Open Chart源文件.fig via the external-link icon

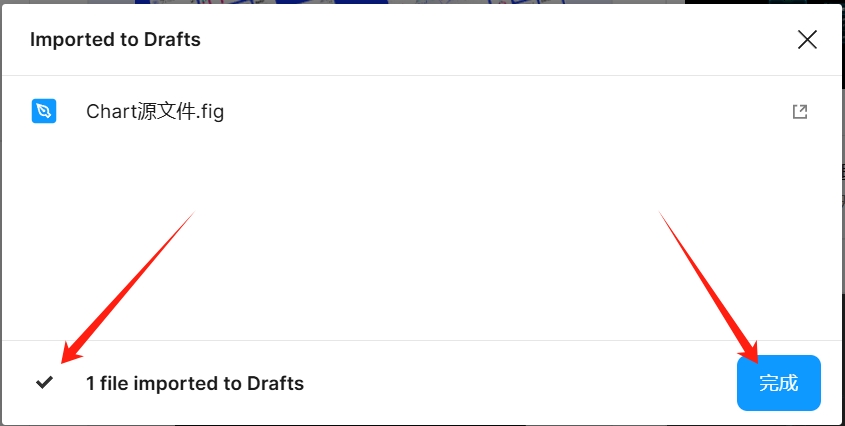tap(800, 112)
